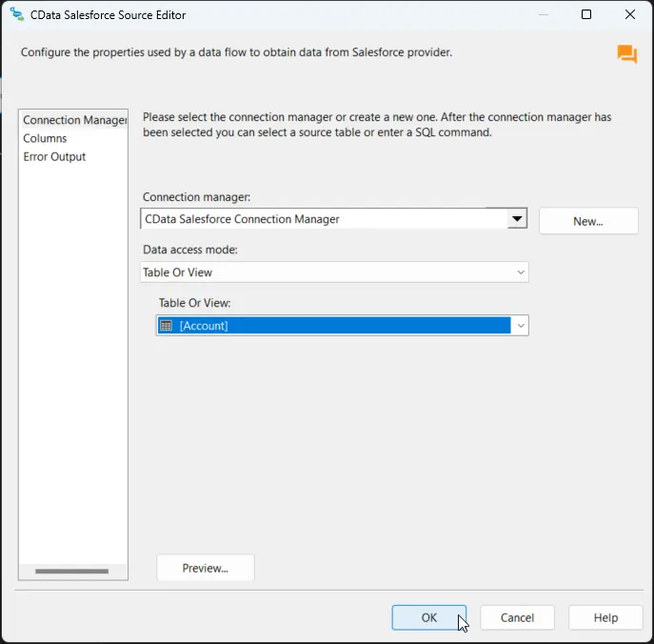Screen dimensions: 654x644
Task: Expand the Table Or View dropdown arrow
Action: pos(520,326)
